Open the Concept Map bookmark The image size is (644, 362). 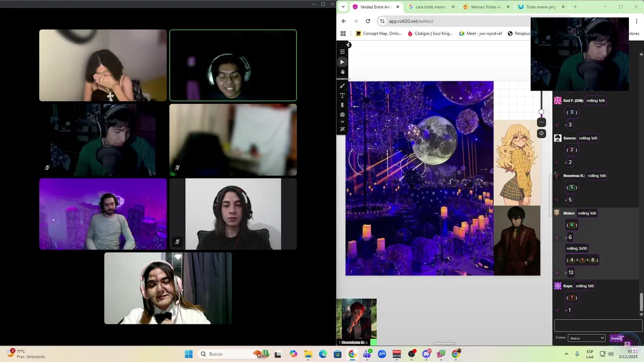click(378, 34)
